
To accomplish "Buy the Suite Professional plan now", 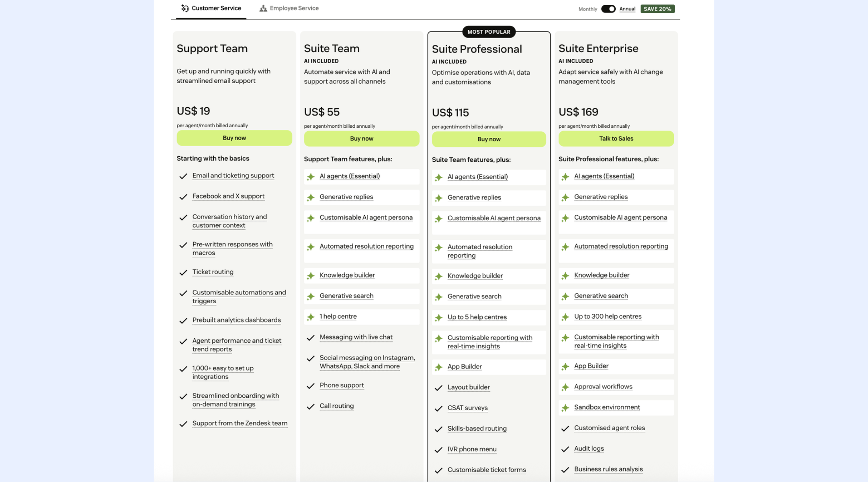I will coord(489,139).
